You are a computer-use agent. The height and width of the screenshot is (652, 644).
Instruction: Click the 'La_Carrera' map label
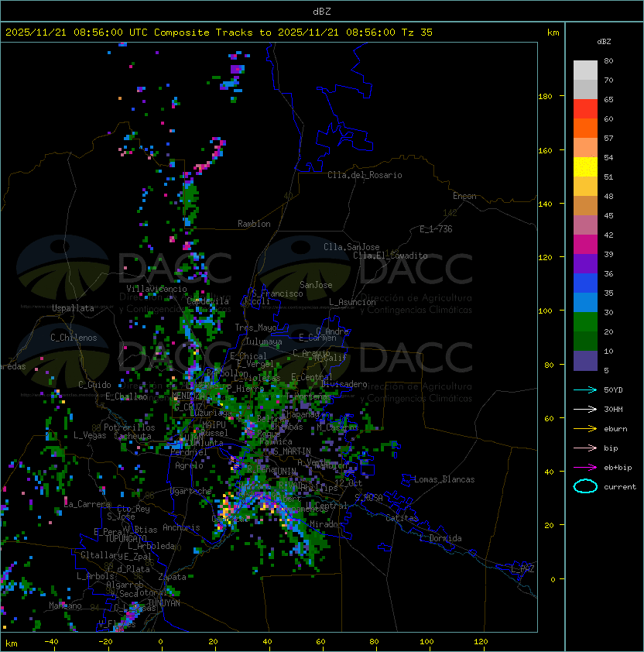click(87, 504)
